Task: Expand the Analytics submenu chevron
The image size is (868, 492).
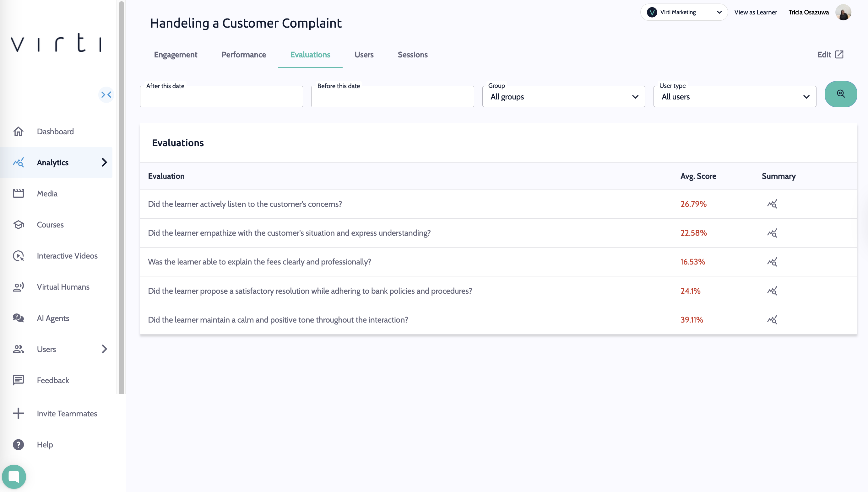Action: coord(104,163)
